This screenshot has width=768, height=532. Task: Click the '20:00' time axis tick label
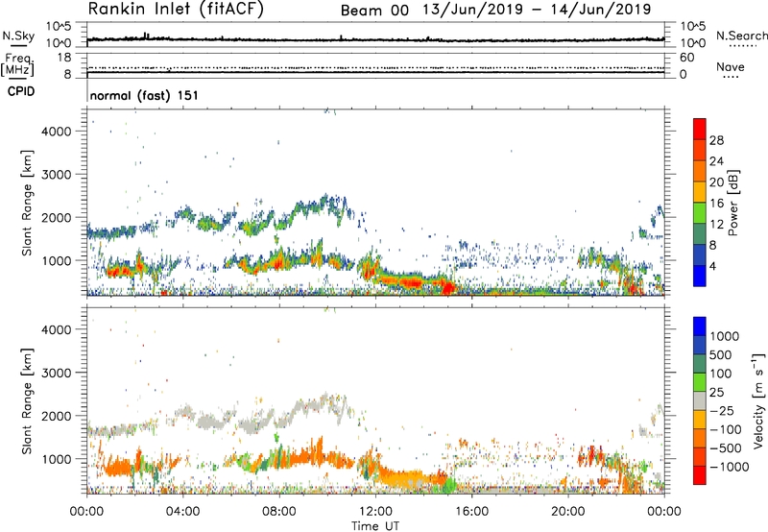click(567, 512)
